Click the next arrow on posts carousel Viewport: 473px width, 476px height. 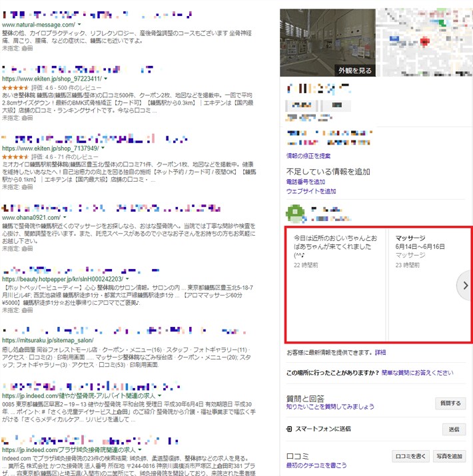(465, 286)
